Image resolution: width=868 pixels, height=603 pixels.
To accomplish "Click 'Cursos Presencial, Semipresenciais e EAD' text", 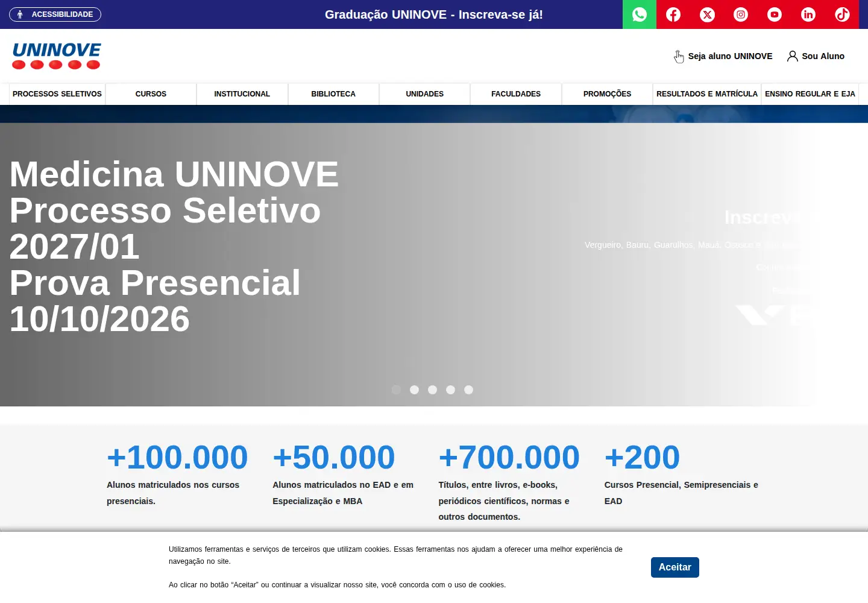I will pyautogui.click(x=681, y=493).
